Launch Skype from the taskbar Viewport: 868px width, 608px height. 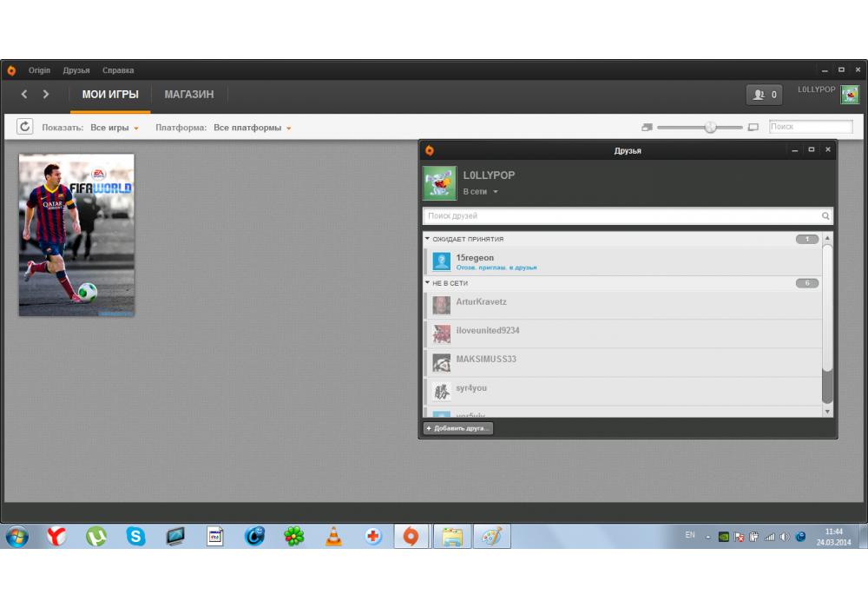(x=136, y=537)
